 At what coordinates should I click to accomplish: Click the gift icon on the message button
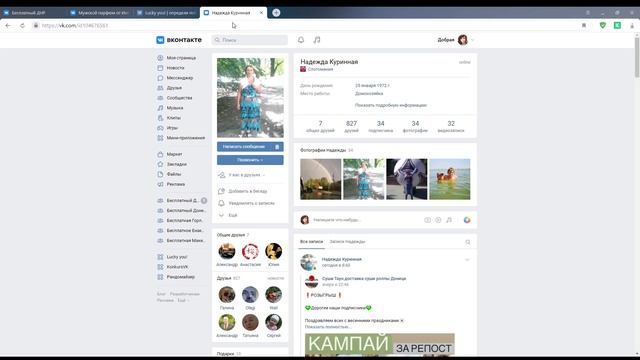[277, 147]
